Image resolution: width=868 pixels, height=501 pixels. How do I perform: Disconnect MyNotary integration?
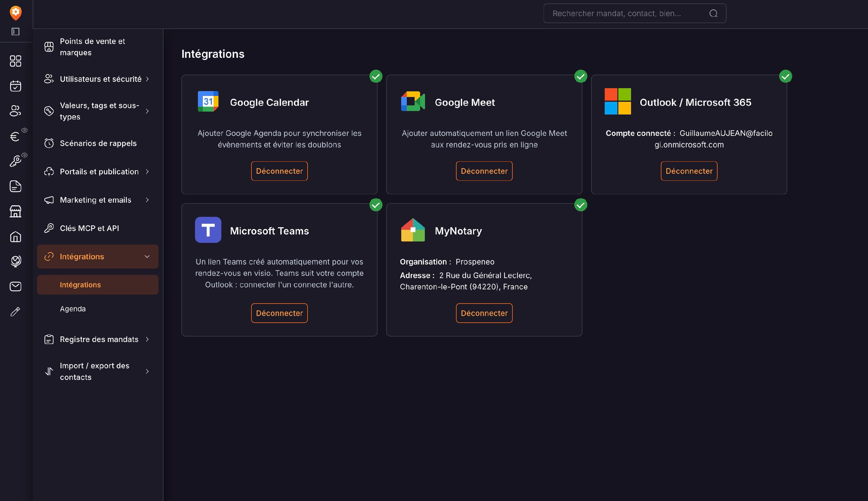click(484, 313)
